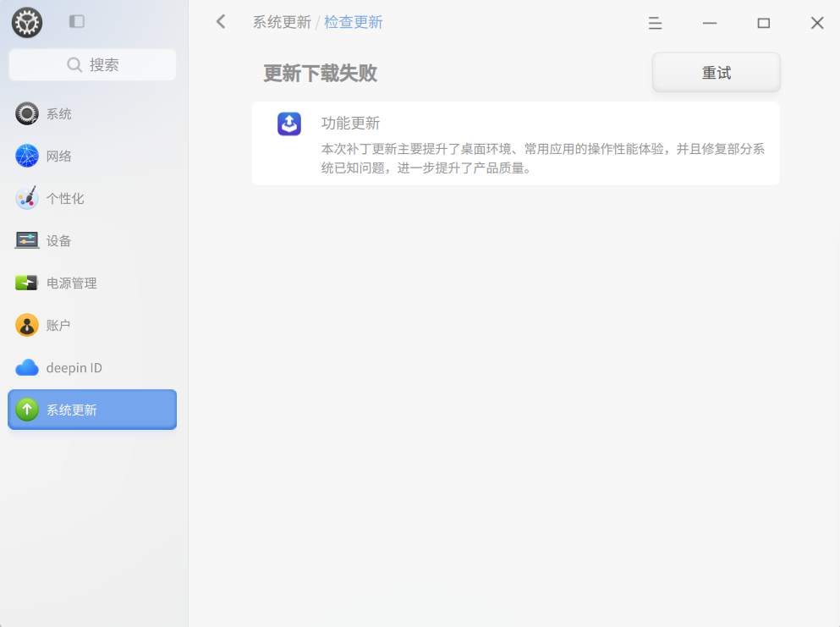Click the 设备 sliders icon
Screen dimensions: 840x627
27,240
